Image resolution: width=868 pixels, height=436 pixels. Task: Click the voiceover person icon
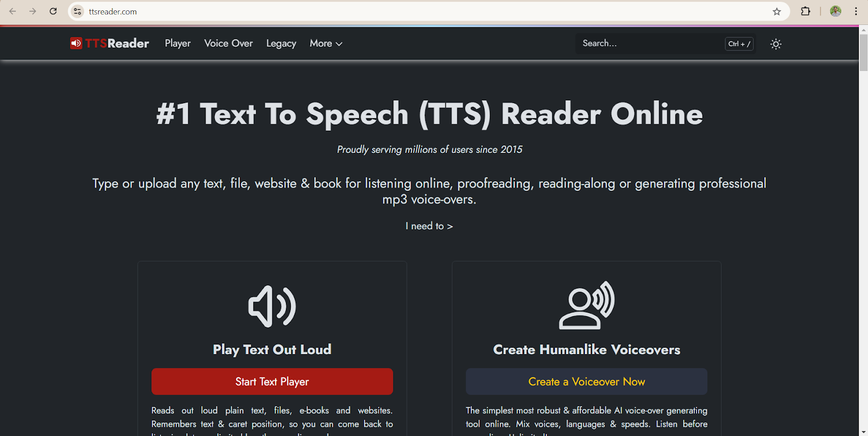pyautogui.click(x=586, y=305)
